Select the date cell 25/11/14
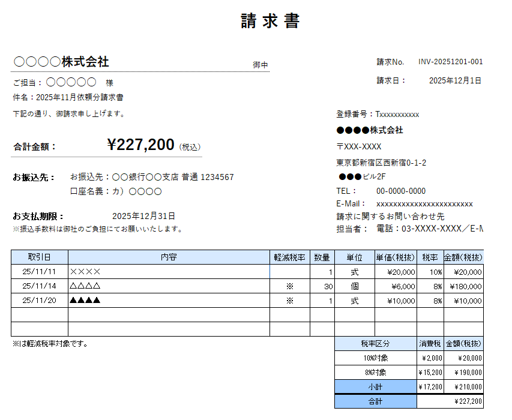This screenshot has width=512, height=420. (40, 286)
